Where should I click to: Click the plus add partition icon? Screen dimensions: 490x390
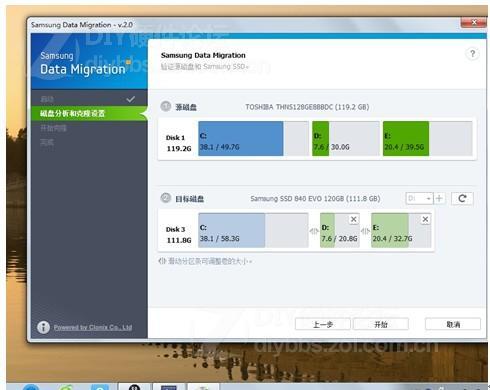pos(439,199)
